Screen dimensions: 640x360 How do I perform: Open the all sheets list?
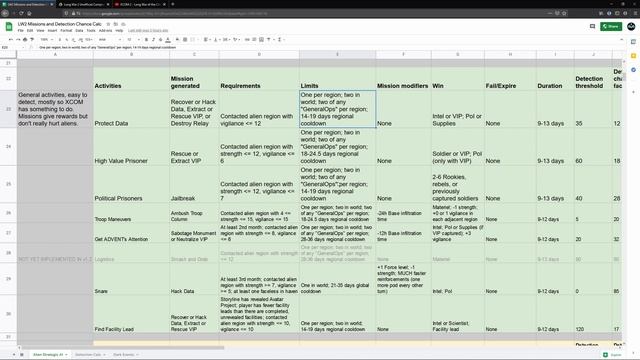click(x=22, y=355)
